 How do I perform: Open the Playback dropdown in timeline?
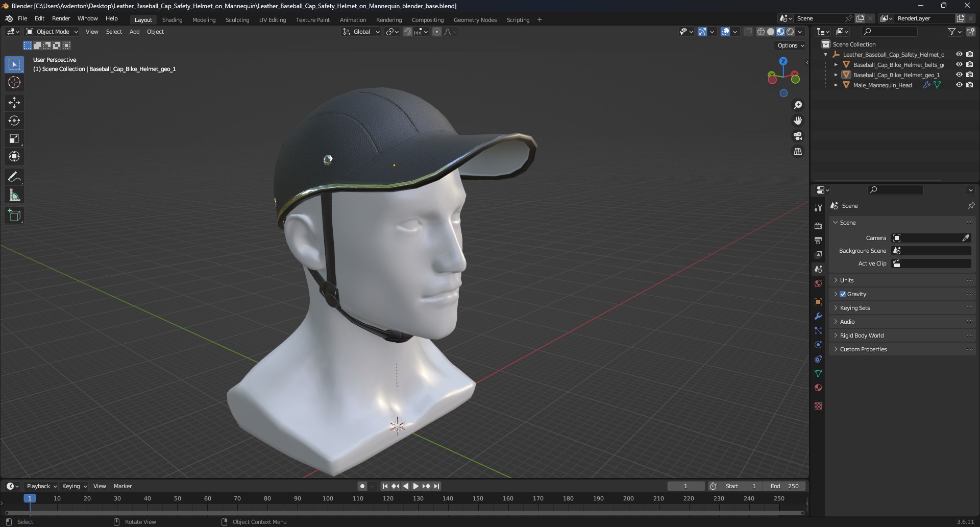41,486
